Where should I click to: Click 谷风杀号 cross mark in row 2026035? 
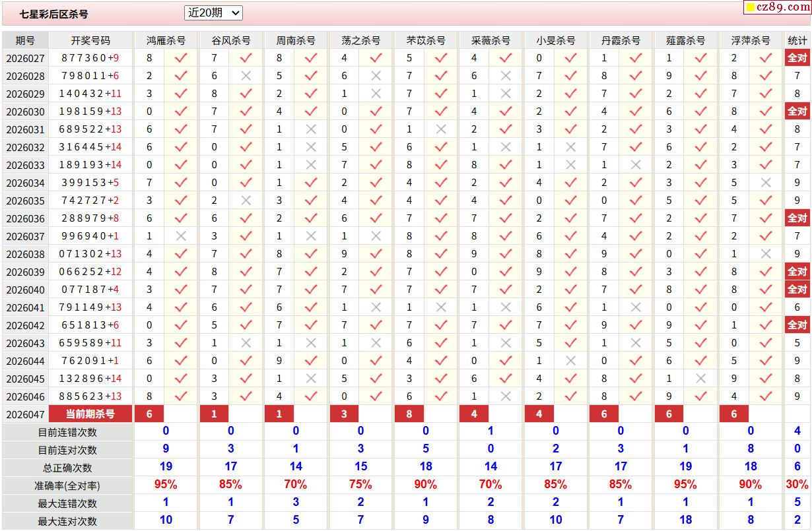[246, 201]
